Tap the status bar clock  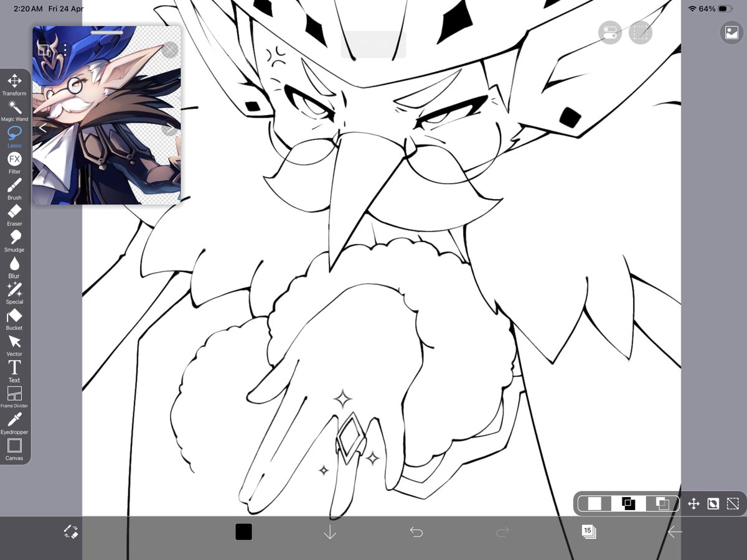click(27, 9)
